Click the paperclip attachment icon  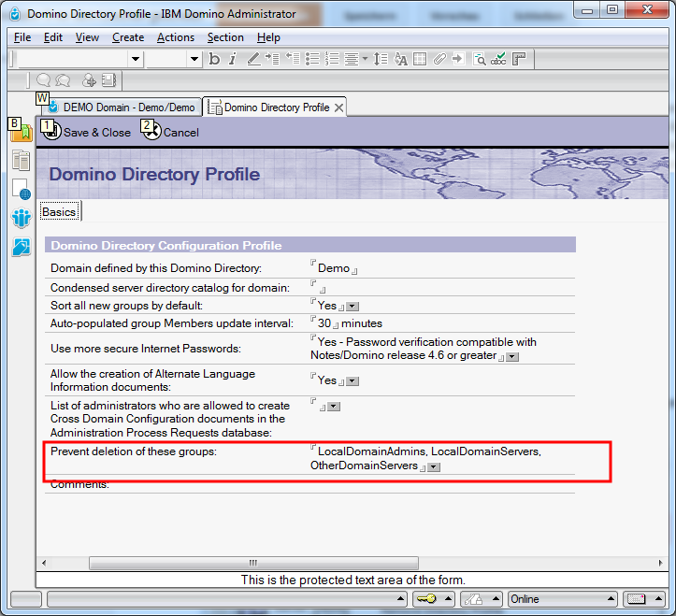[x=439, y=59]
